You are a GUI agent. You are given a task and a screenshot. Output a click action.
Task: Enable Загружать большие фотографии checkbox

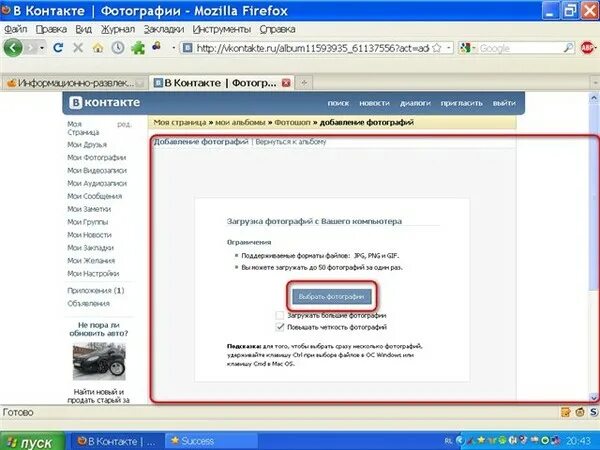point(280,315)
